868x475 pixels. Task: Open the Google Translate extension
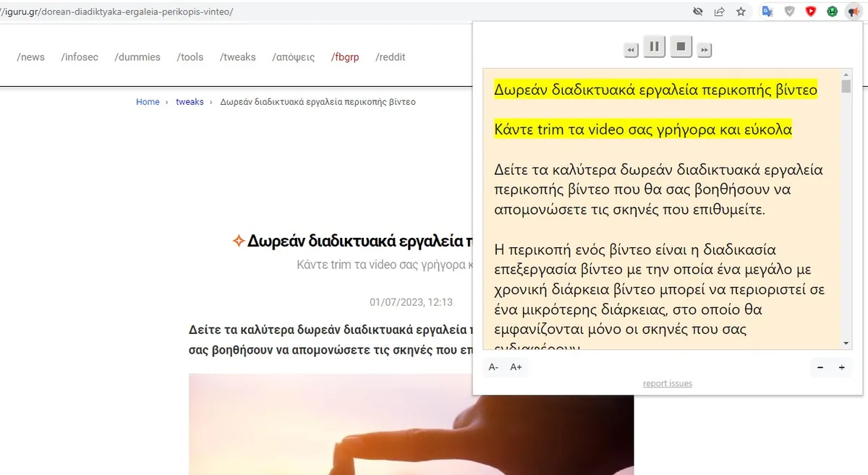(x=767, y=12)
